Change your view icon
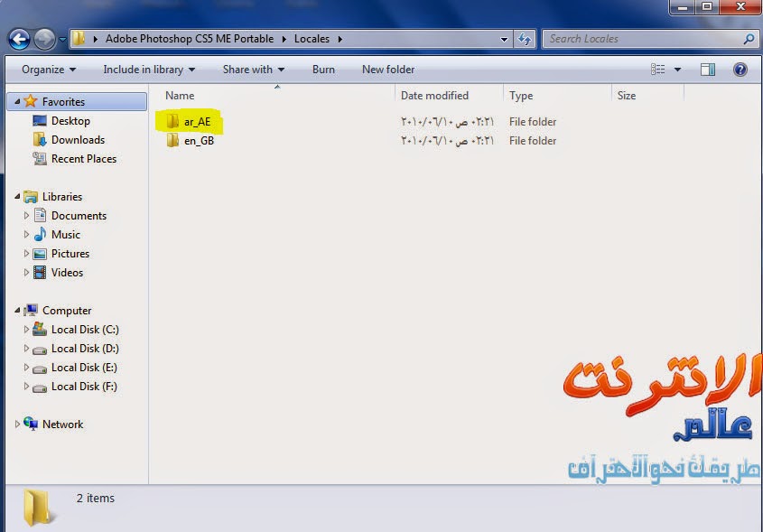The width and height of the screenshot is (763, 532). click(x=658, y=70)
